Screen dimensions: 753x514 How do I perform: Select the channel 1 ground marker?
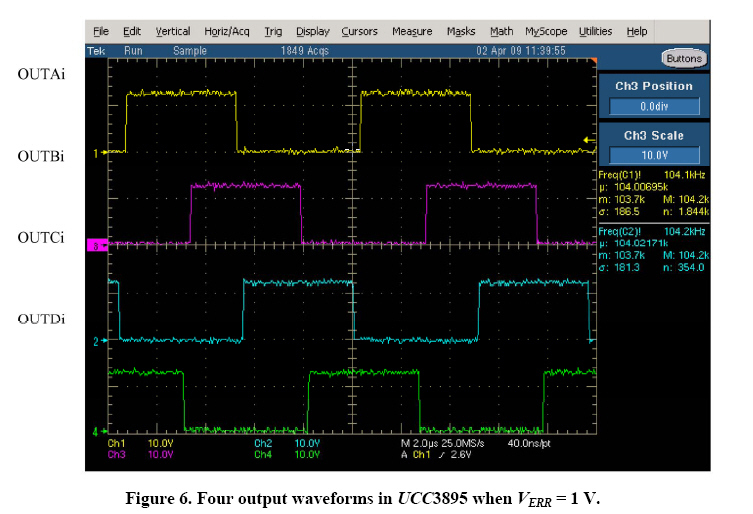point(100,153)
